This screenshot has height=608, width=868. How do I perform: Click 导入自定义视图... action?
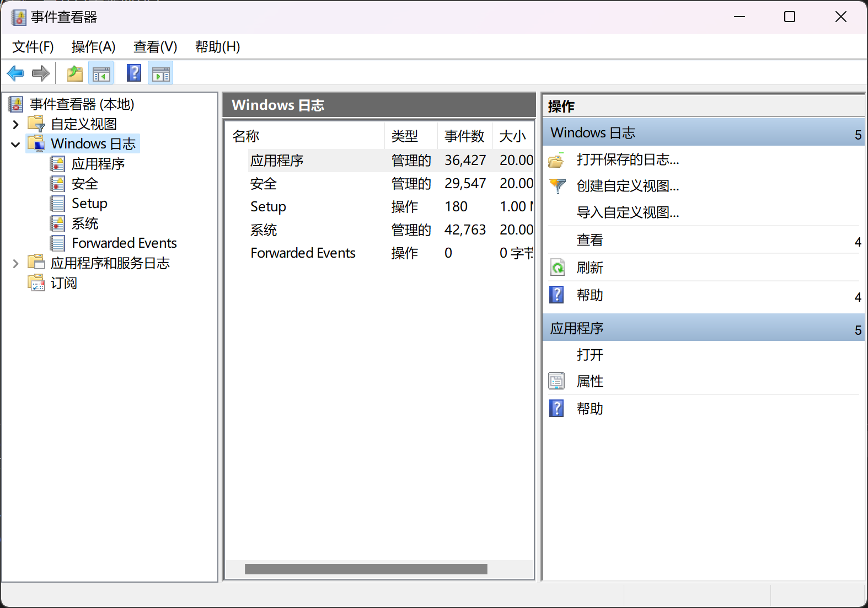click(x=628, y=212)
